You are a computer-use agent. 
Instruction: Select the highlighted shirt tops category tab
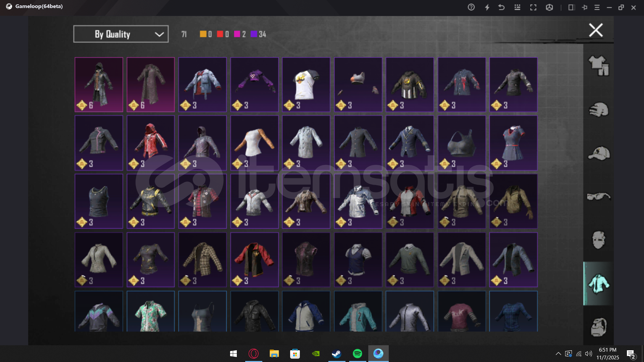(599, 284)
